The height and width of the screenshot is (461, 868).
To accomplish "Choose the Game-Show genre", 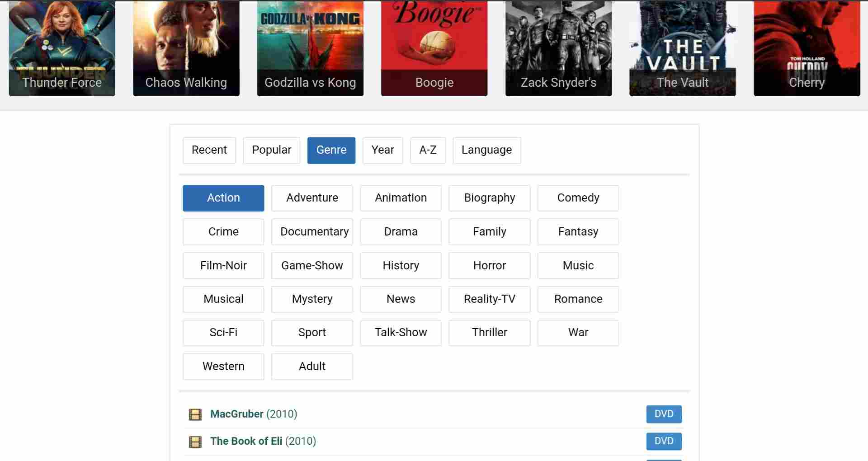I will pos(312,266).
